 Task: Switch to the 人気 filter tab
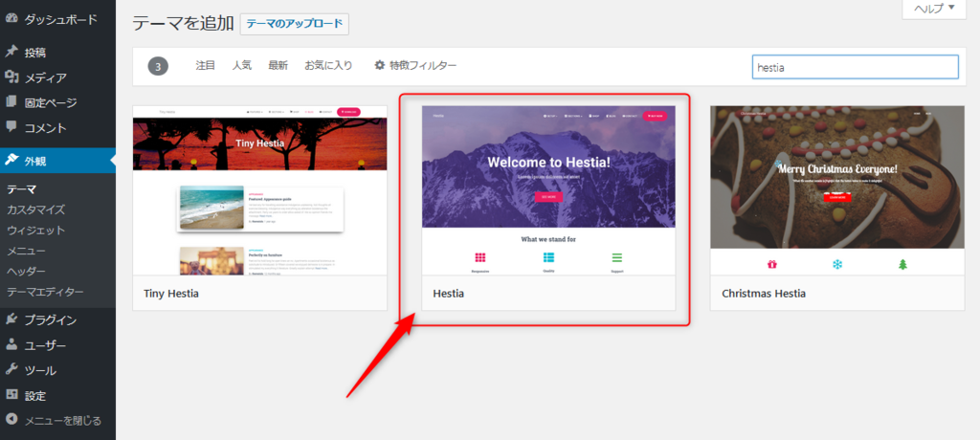tap(242, 65)
